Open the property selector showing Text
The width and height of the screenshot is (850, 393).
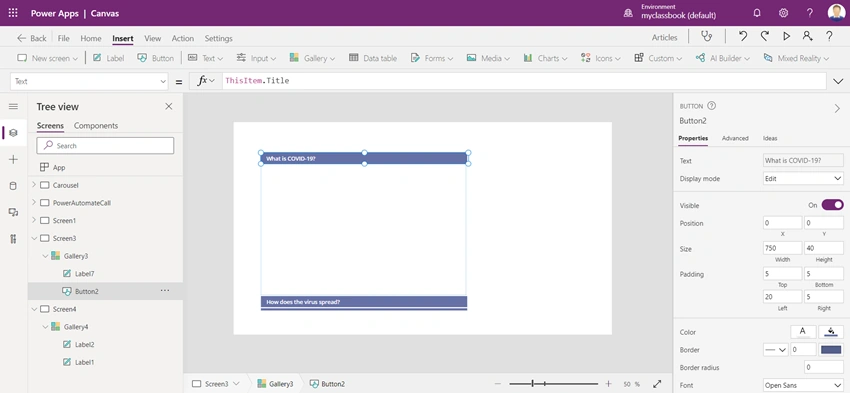(x=89, y=81)
